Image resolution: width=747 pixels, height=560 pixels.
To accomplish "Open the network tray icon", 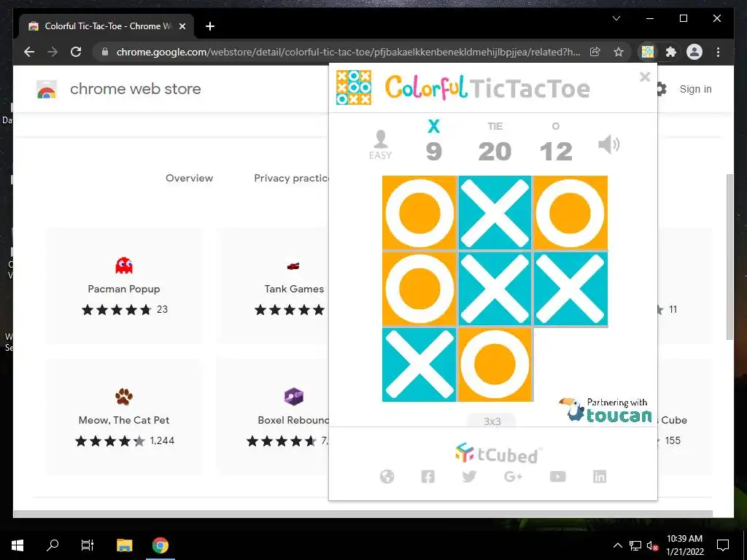I will pos(635,545).
